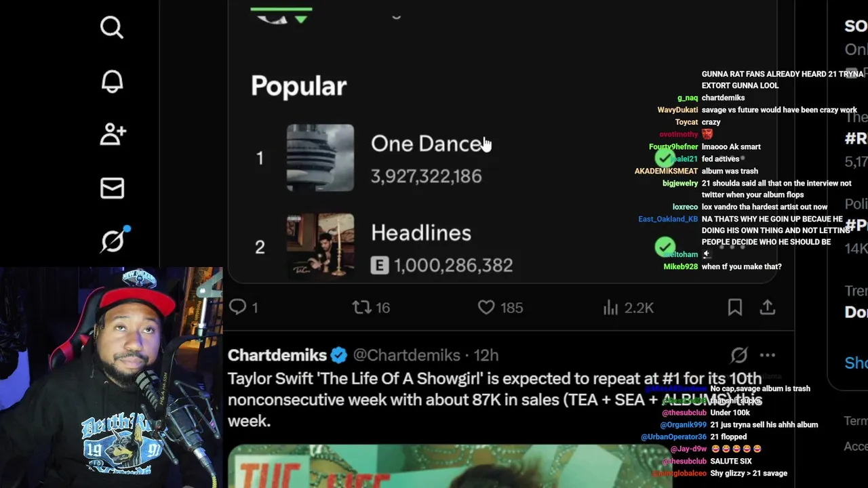Click the @Jay-d9w username in chat

click(689, 449)
